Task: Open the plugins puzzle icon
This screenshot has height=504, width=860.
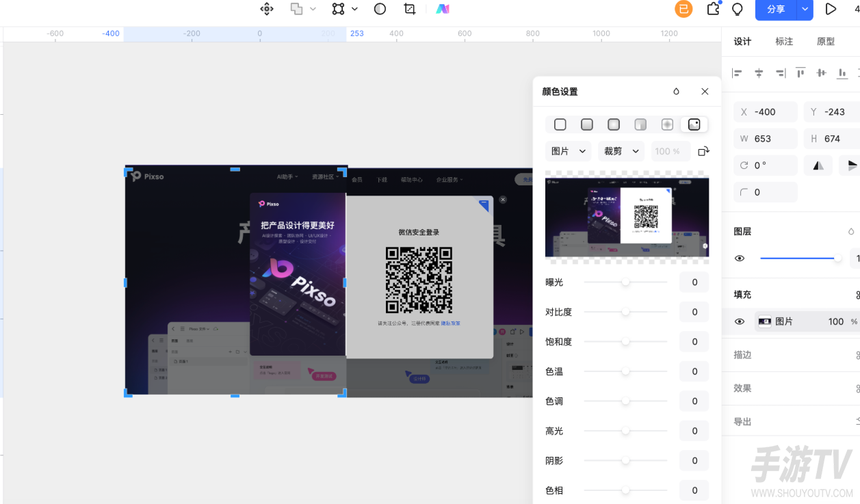Action: click(713, 9)
